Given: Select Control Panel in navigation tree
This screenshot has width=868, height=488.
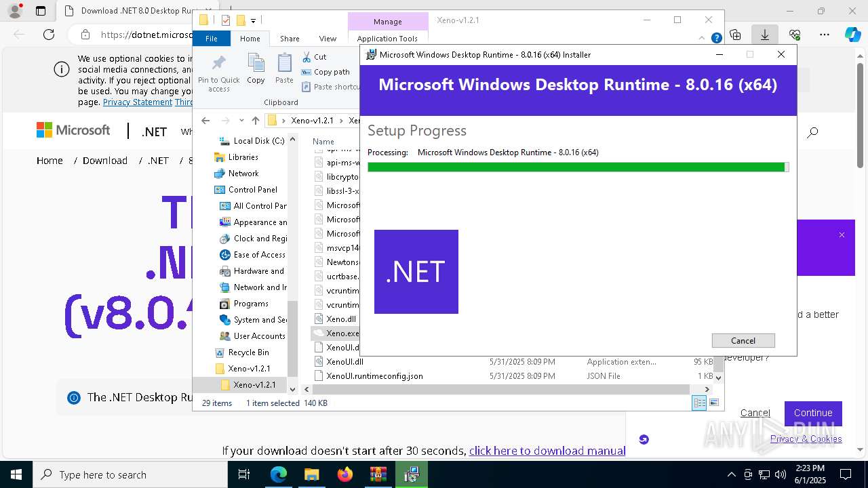Looking at the screenshot, I should click(x=247, y=190).
